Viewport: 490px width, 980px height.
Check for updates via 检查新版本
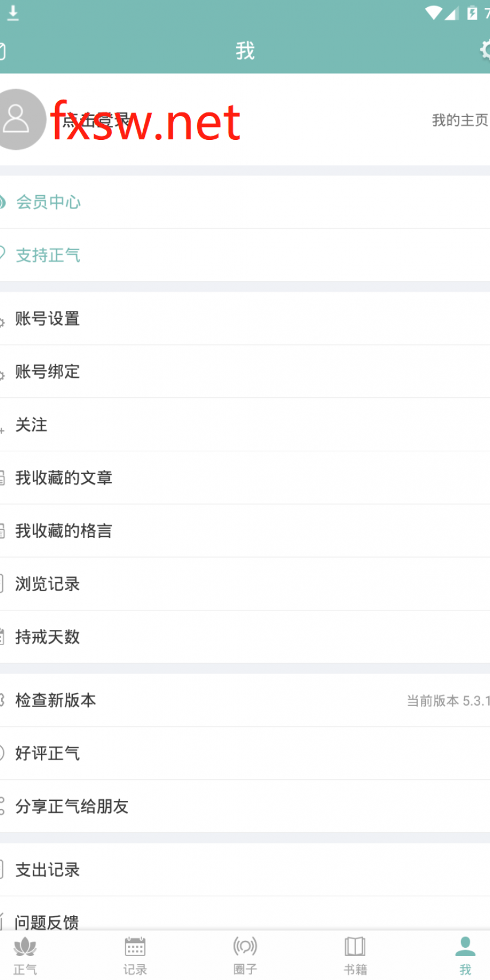coord(245,700)
